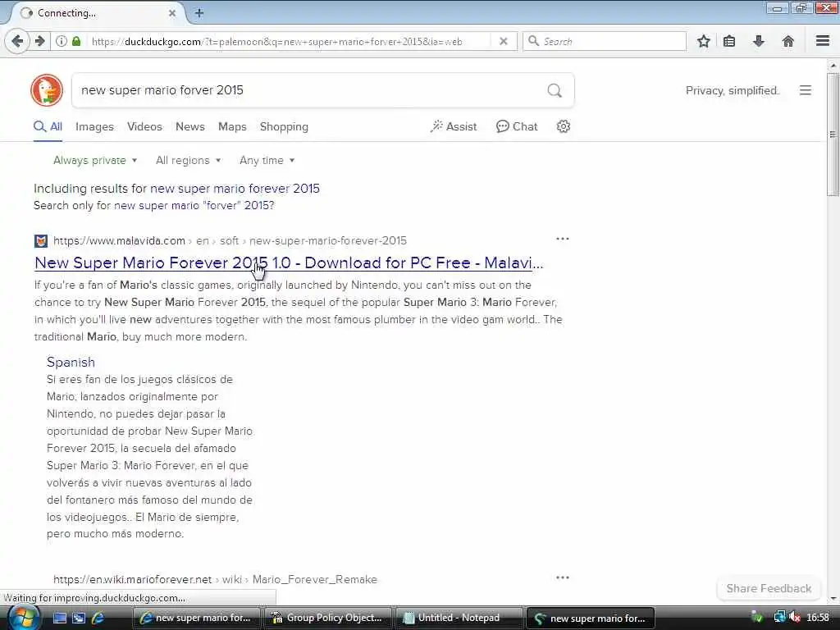This screenshot has width=840, height=630.
Task: Click the malavida.com result URL
Action: 230,240
